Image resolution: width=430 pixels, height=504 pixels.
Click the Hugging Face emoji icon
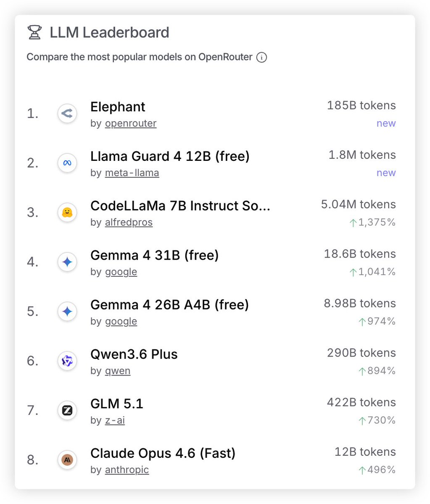(67, 213)
